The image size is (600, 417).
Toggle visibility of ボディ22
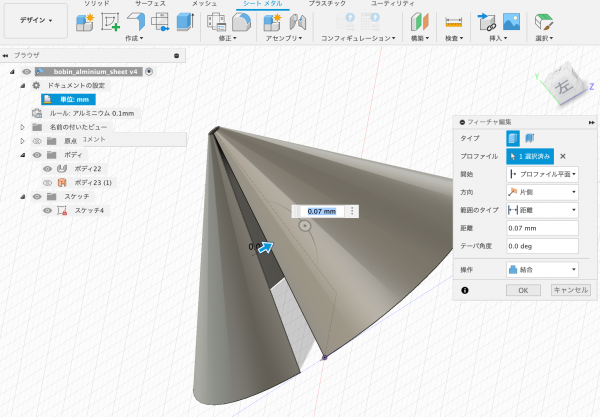click(46, 169)
